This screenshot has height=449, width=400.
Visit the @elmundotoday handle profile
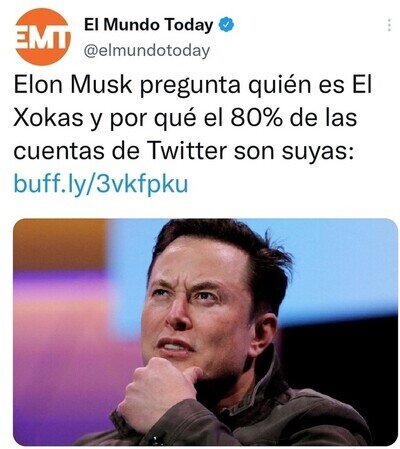coord(147,51)
